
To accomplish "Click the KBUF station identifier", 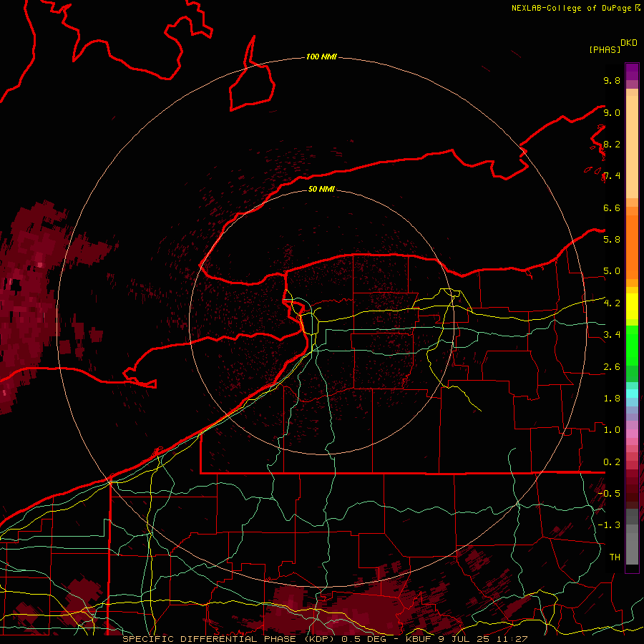I will 416,639.
